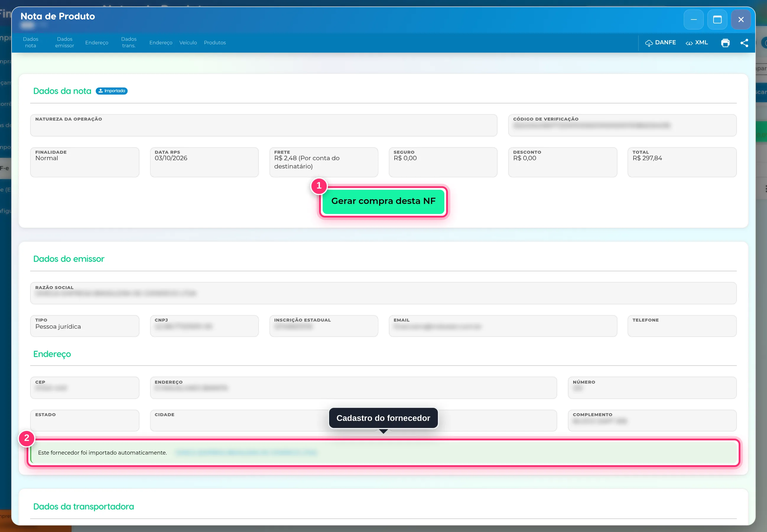Open the XML download option
The image size is (767, 532).
(697, 43)
